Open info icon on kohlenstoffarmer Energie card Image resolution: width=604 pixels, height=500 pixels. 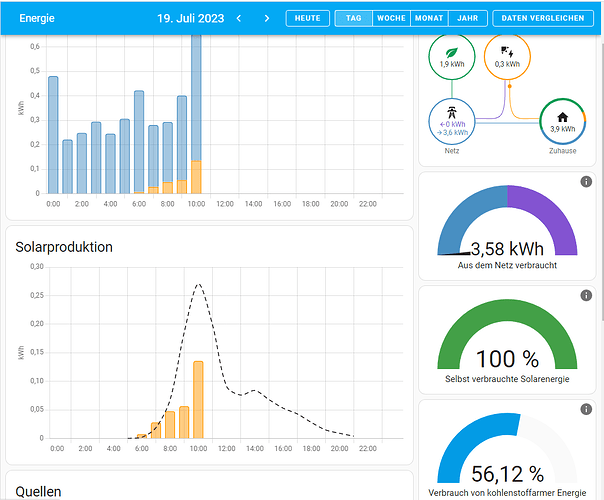(x=586, y=411)
